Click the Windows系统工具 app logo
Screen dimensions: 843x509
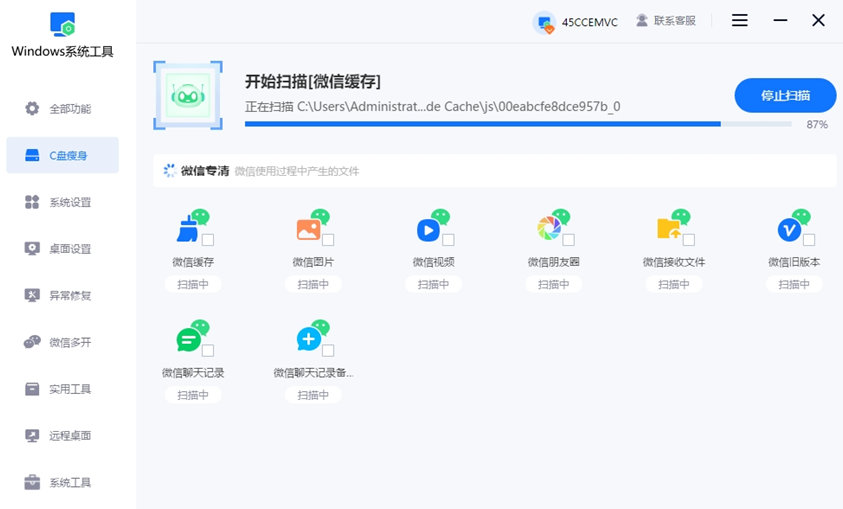[x=62, y=24]
